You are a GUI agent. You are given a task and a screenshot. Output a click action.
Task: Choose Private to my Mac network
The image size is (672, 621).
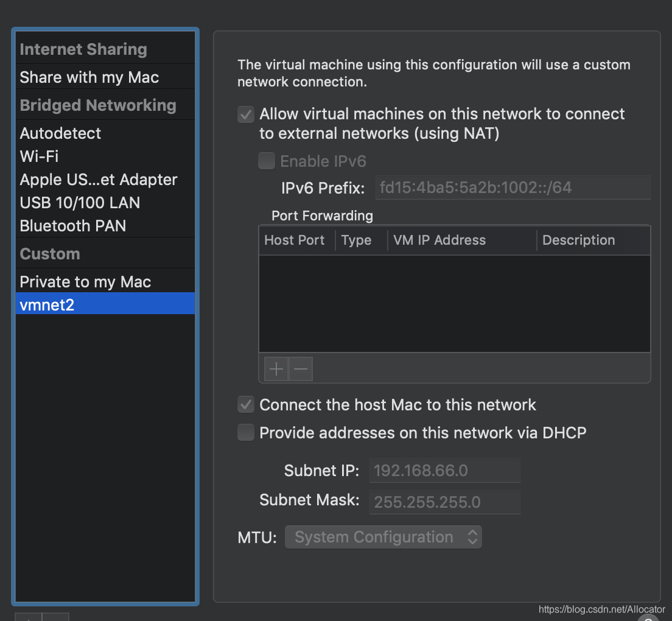(105, 281)
